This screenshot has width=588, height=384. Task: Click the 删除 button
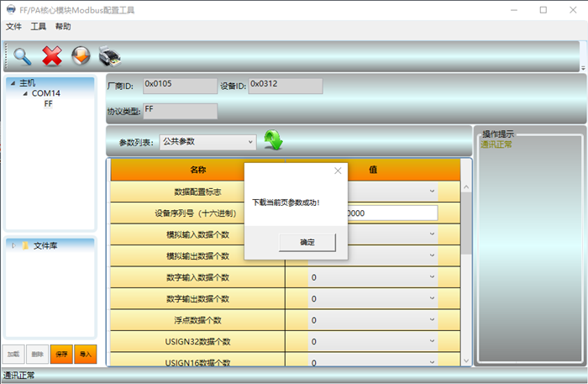point(38,354)
